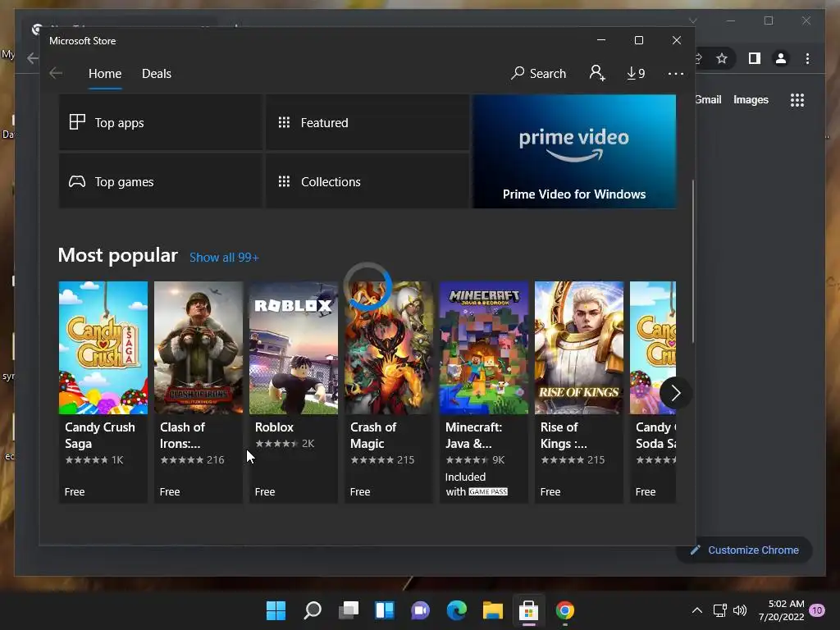840x630 pixels.
Task: Click the Chrome tab search down arrow
Action: (x=693, y=21)
